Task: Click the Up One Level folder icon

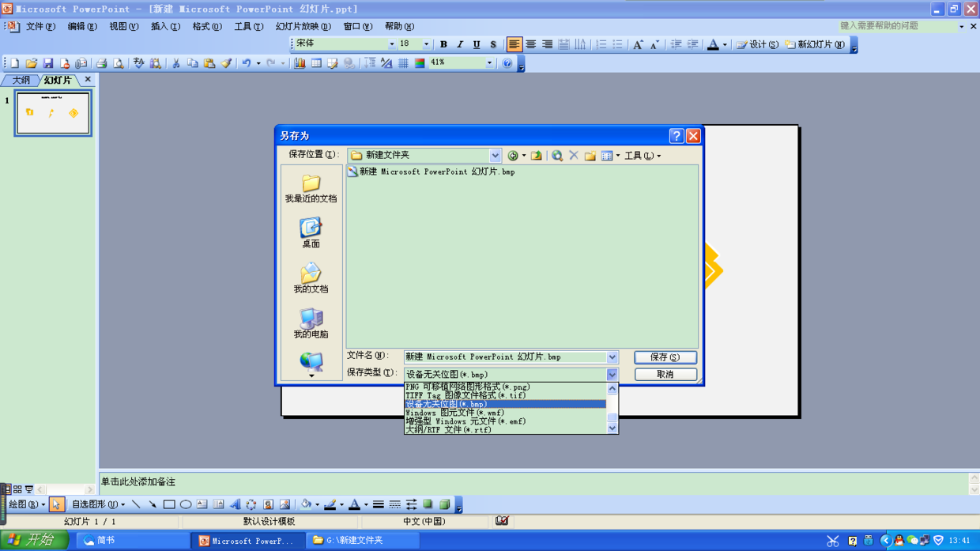Action: [537, 156]
